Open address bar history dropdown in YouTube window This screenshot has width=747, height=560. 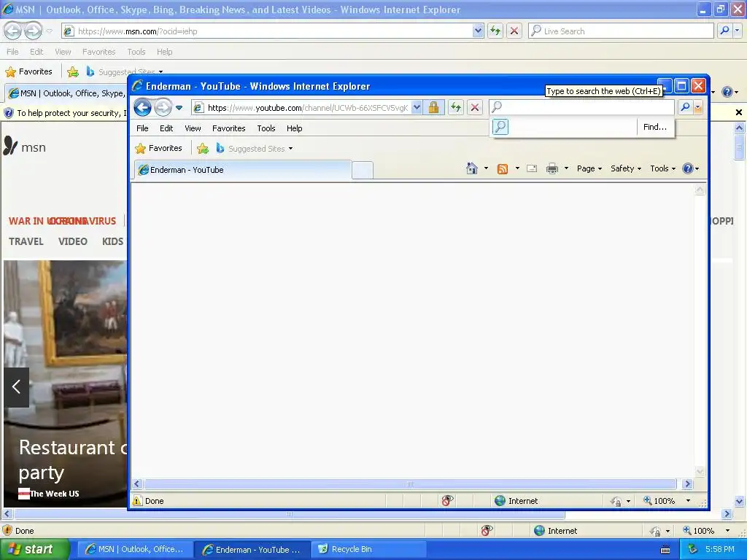point(417,108)
